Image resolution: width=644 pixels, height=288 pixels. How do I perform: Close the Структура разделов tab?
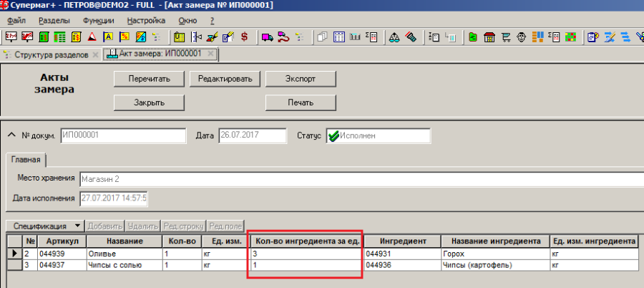[x=95, y=54]
